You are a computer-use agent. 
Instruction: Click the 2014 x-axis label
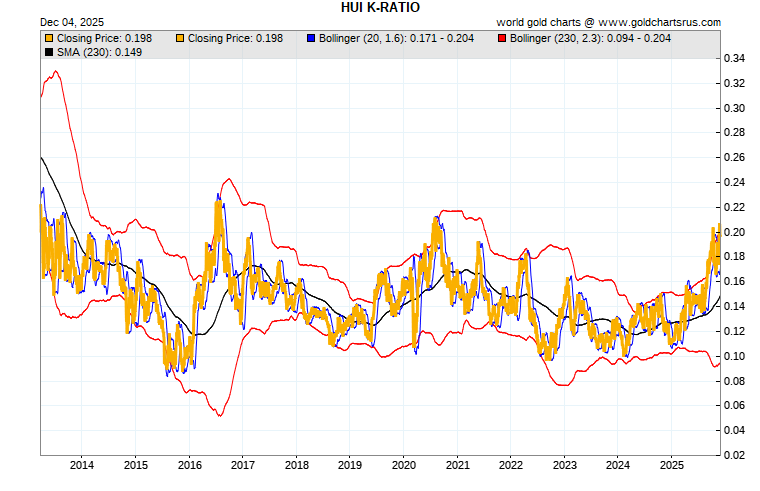click(82, 465)
